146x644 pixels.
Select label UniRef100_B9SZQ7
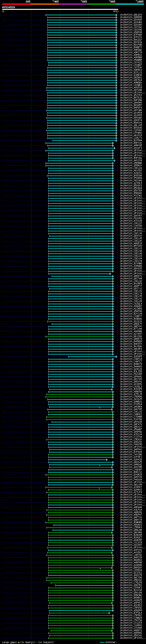point(131,40)
